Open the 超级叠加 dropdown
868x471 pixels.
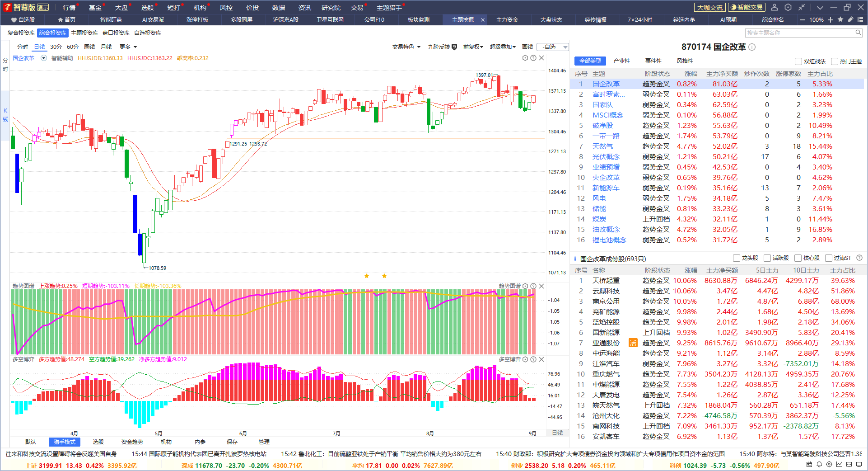(503, 47)
